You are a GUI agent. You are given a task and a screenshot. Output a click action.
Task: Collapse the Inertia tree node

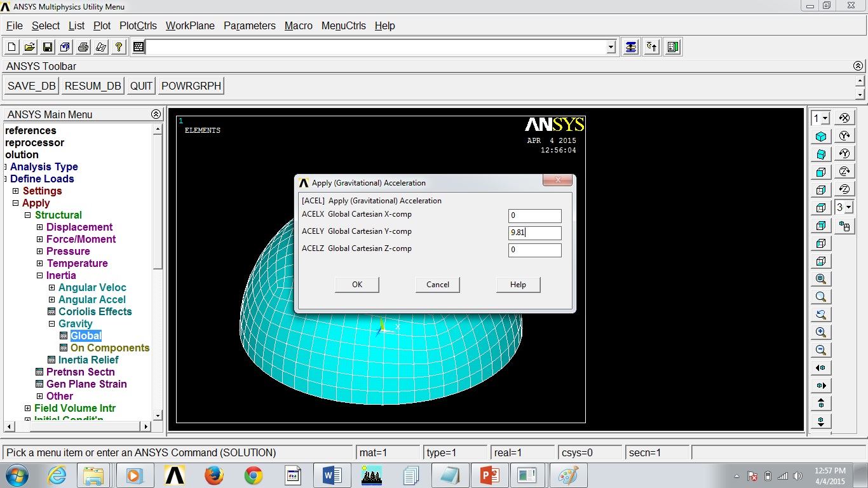[39, 275]
